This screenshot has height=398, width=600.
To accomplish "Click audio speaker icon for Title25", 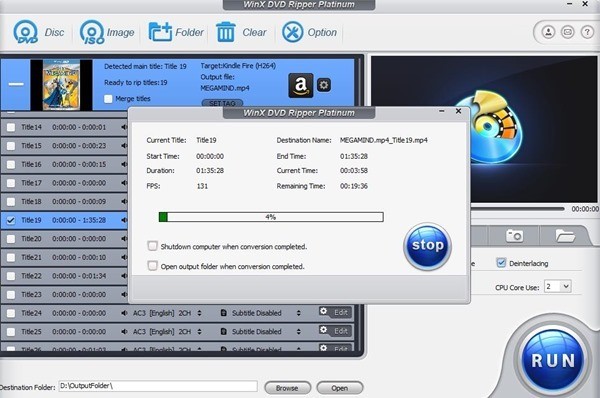I will tap(124, 332).
